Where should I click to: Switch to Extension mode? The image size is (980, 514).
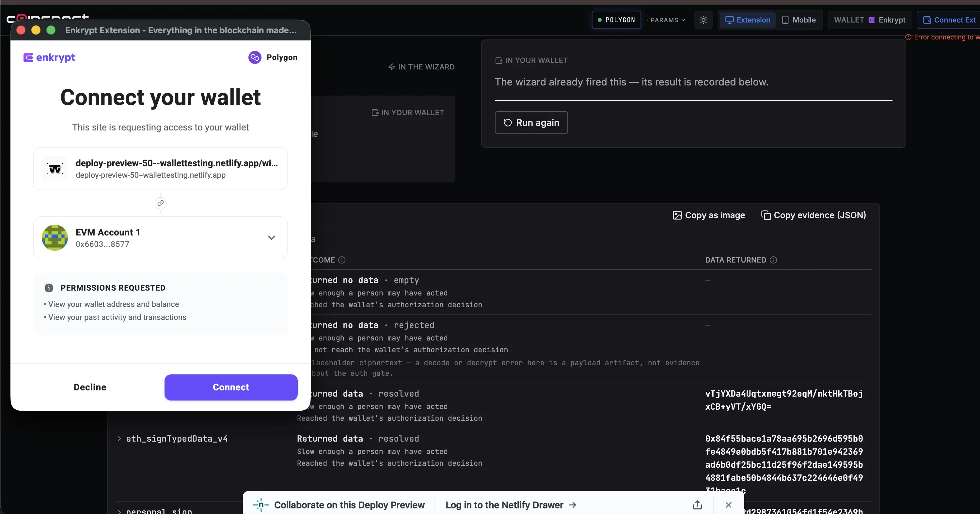tap(748, 20)
